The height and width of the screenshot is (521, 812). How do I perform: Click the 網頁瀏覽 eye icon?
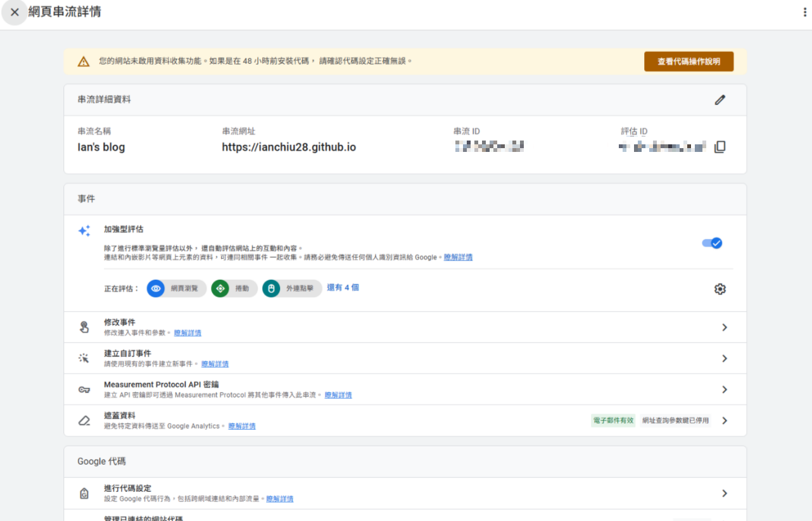pos(156,289)
